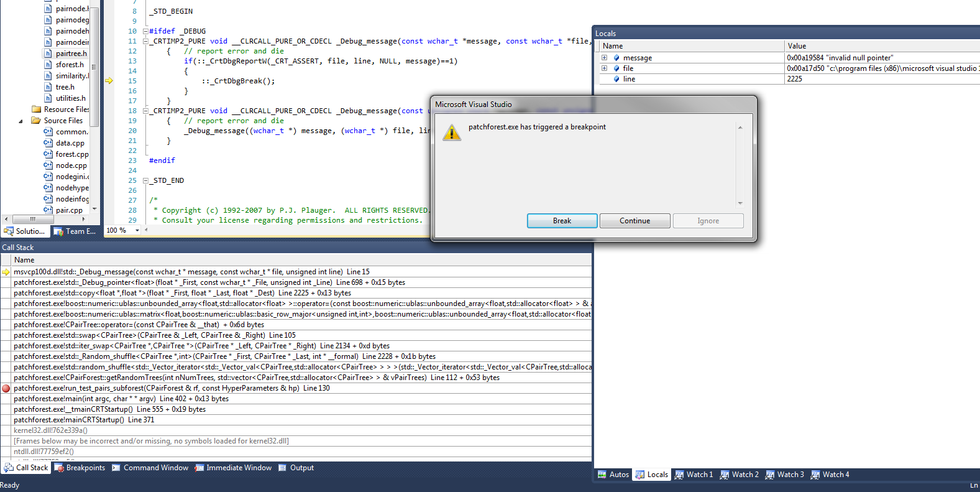Open the Call Stack tab
980x492 pixels.
26,468
